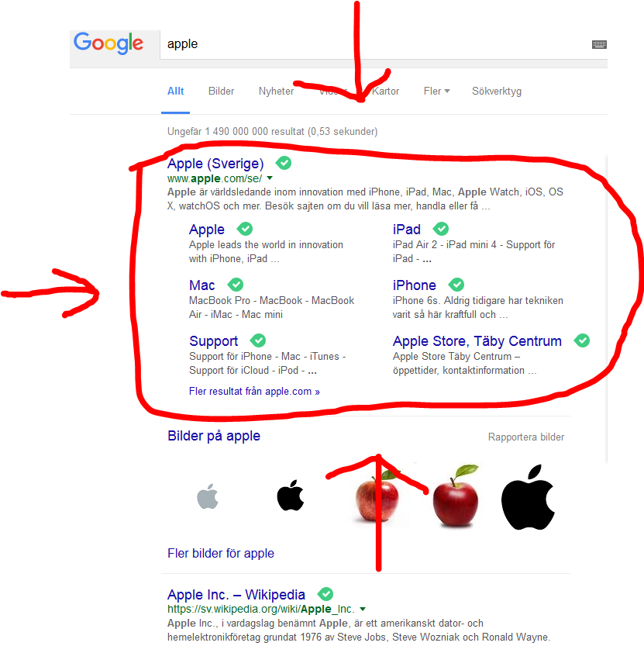
Task: Click the large black Apple logo thumbnail
Action: 528,497
